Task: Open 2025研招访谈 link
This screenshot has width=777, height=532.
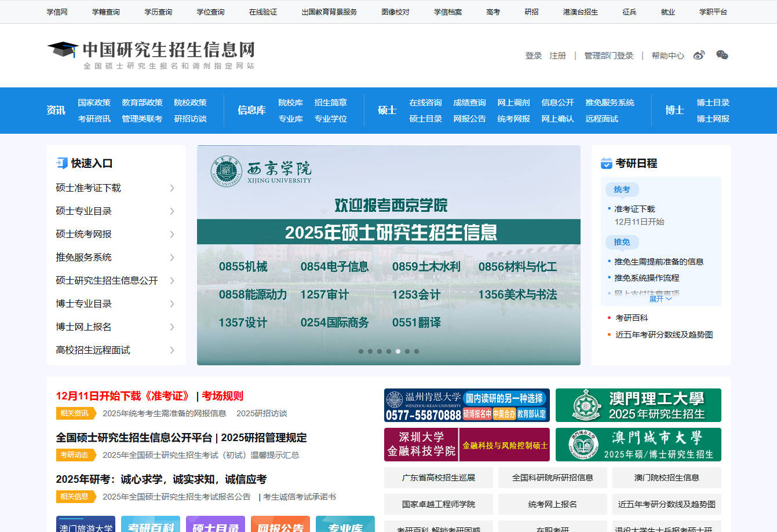Action: 262,413
